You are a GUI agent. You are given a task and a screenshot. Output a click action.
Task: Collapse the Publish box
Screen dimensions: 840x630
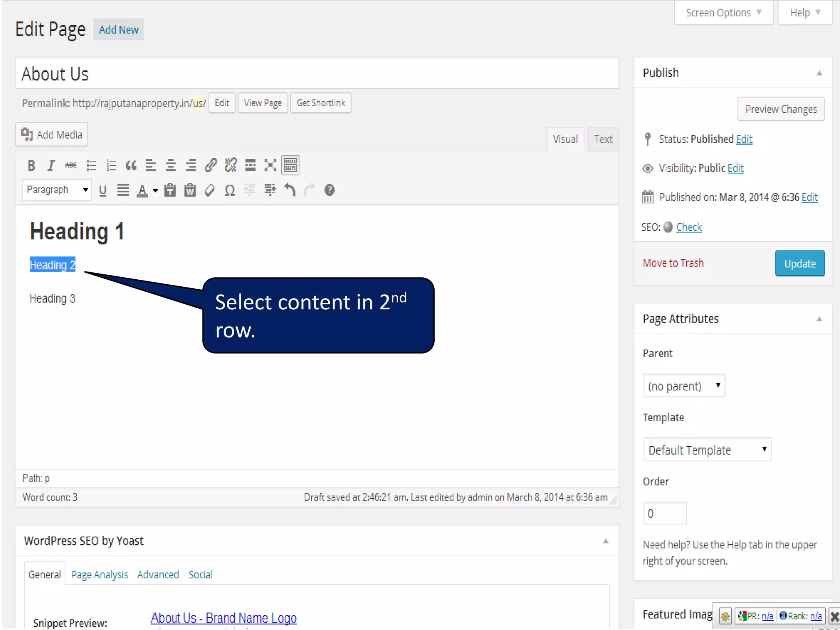[x=819, y=73]
